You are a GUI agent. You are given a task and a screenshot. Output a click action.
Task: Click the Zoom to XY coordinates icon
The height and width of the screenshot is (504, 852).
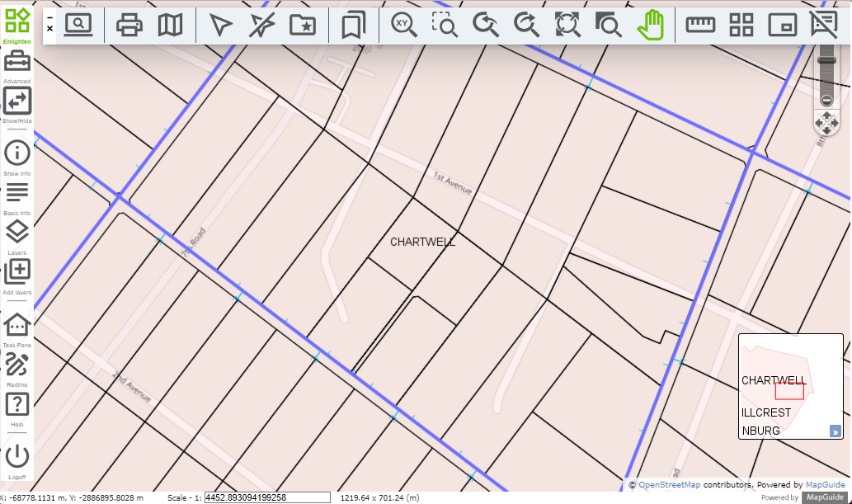pos(403,26)
